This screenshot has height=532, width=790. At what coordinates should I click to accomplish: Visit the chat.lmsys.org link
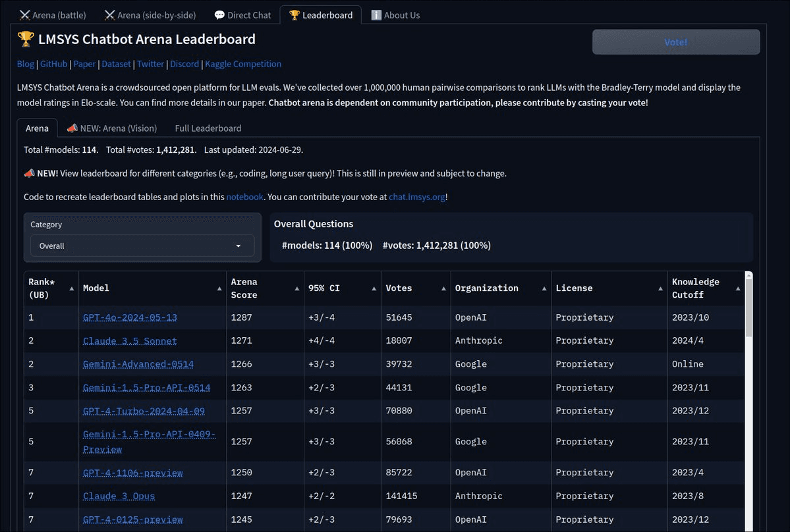click(x=416, y=197)
